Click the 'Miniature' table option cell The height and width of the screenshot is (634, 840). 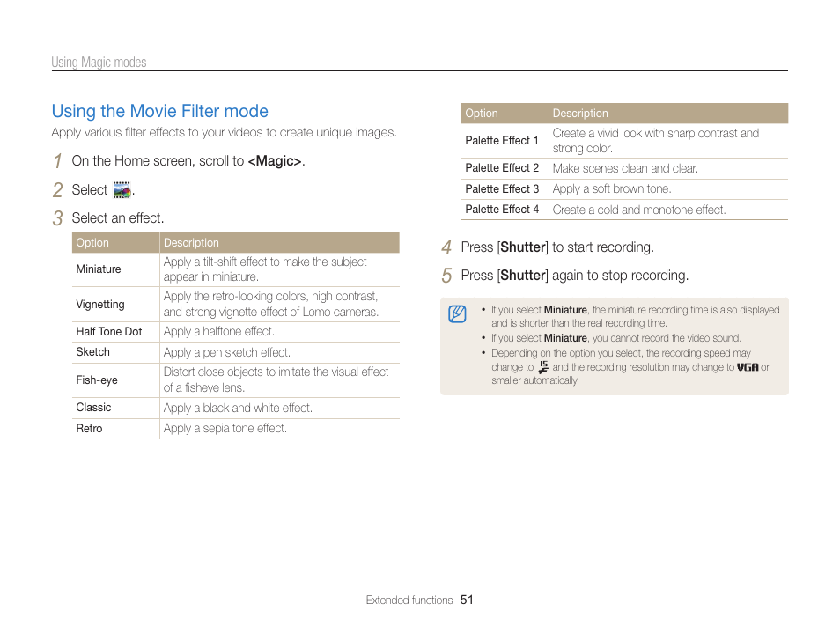(115, 269)
